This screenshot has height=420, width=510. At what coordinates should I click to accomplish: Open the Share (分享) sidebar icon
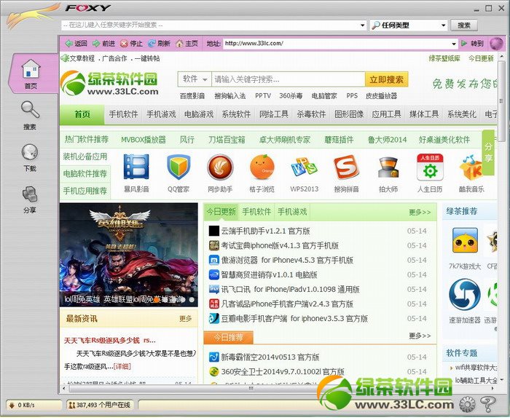30,198
